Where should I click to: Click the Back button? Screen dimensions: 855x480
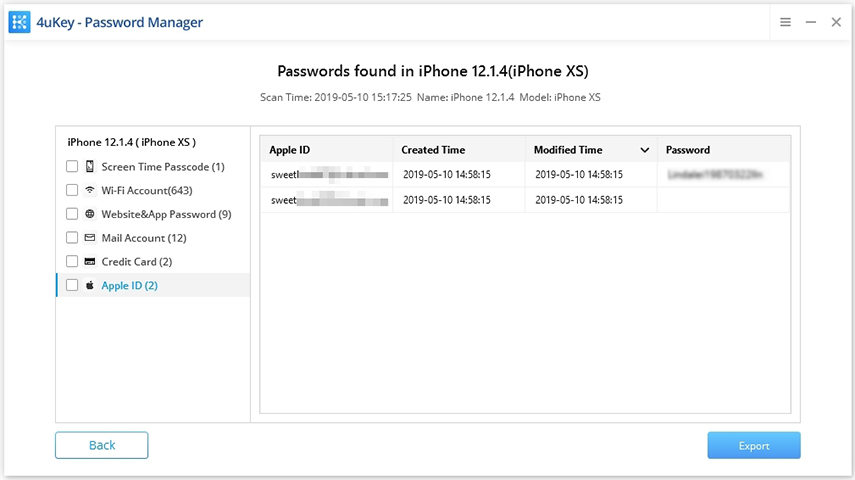(x=101, y=445)
